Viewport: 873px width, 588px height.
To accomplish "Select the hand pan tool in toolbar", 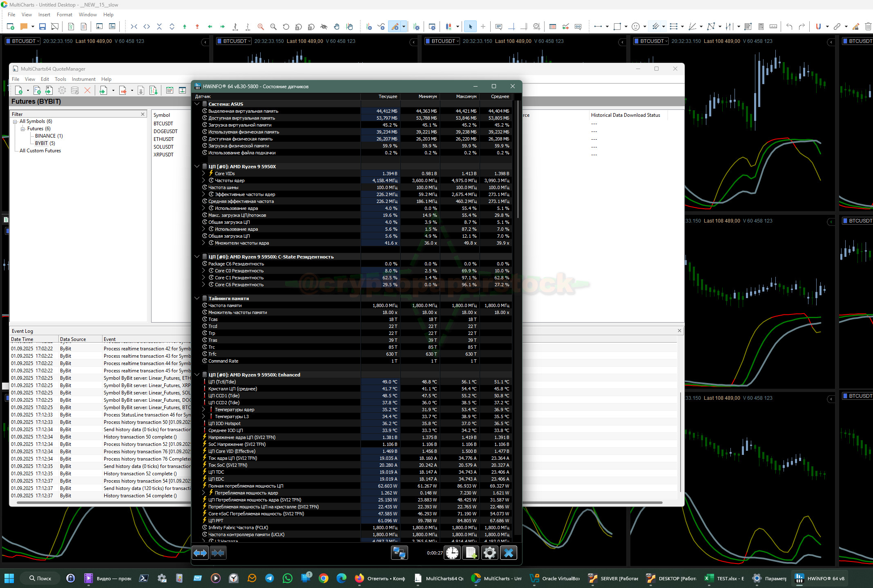I will click(x=337, y=27).
